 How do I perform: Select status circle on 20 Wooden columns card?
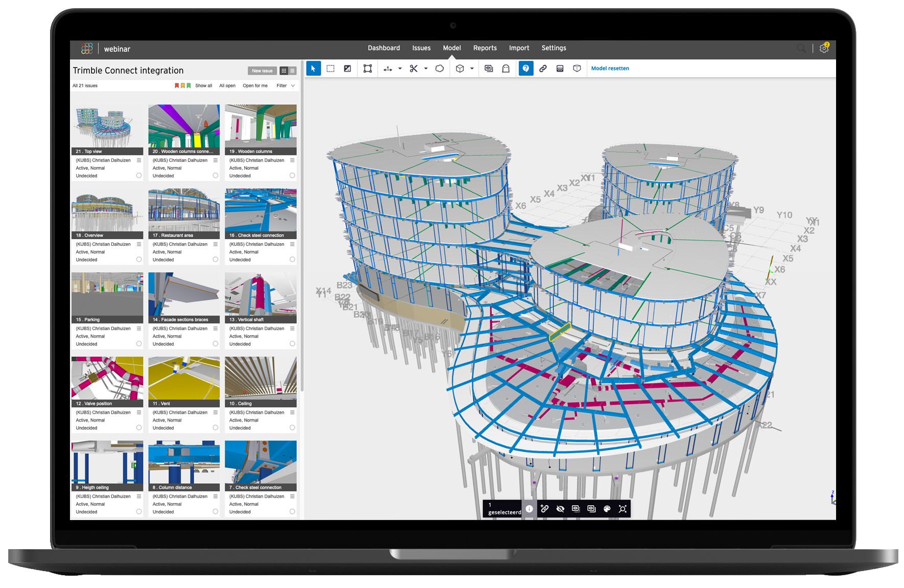pyautogui.click(x=216, y=175)
